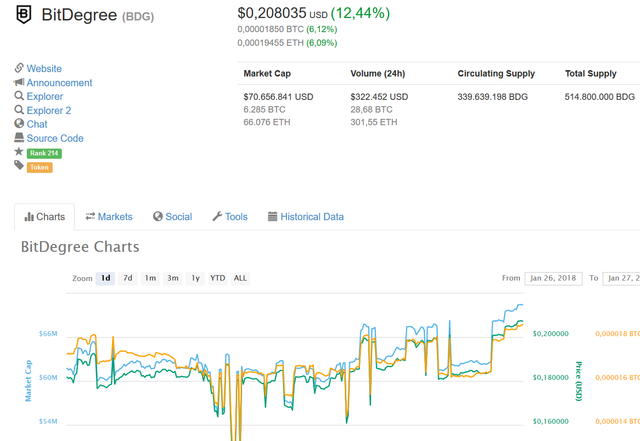Viewport: 640px width, 441px height.
Task: Set chart zoom to 3m
Action: (173, 278)
